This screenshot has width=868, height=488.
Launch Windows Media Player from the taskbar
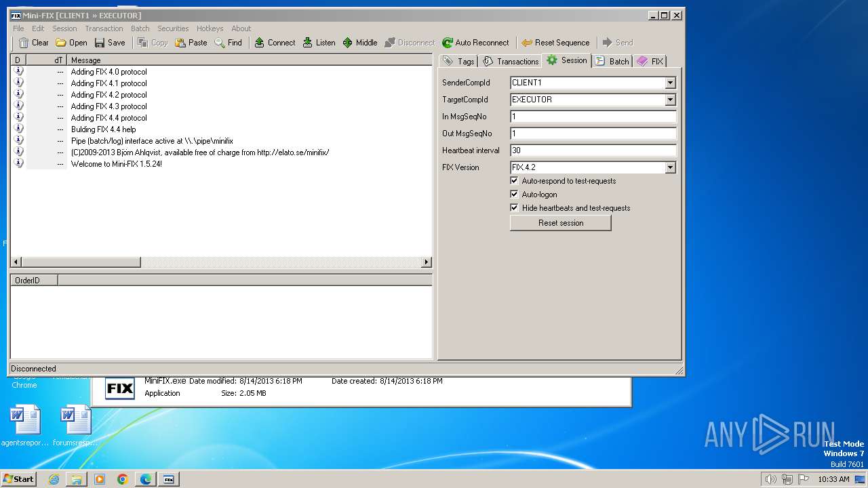tap(100, 479)
